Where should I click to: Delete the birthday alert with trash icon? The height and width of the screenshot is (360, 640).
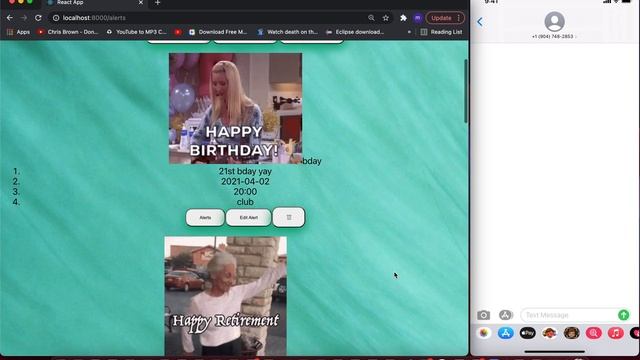point(289,217)
